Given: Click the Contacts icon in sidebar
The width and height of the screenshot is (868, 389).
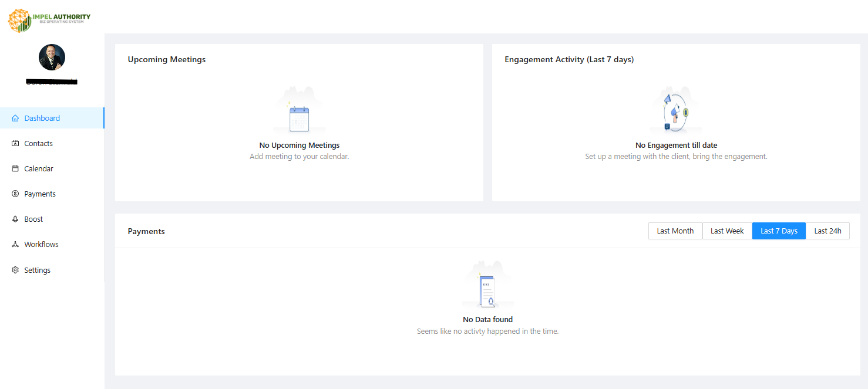Looking at the screenshot, I should tap(15, 143).
